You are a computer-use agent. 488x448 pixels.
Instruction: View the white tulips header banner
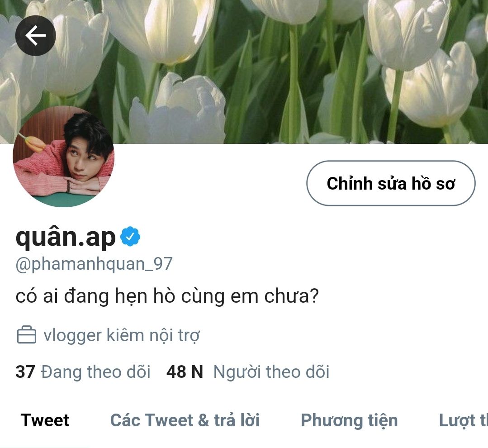(244, 71)
